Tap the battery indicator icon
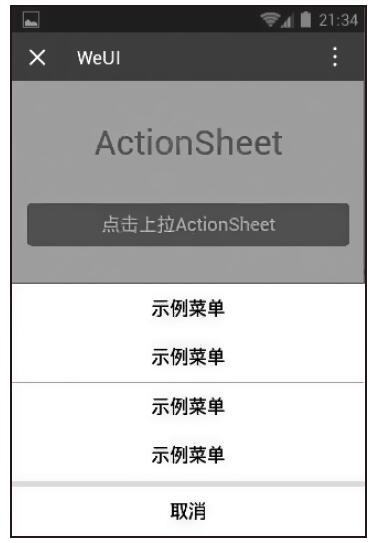The image size is (377, 543). pos(305,19)
